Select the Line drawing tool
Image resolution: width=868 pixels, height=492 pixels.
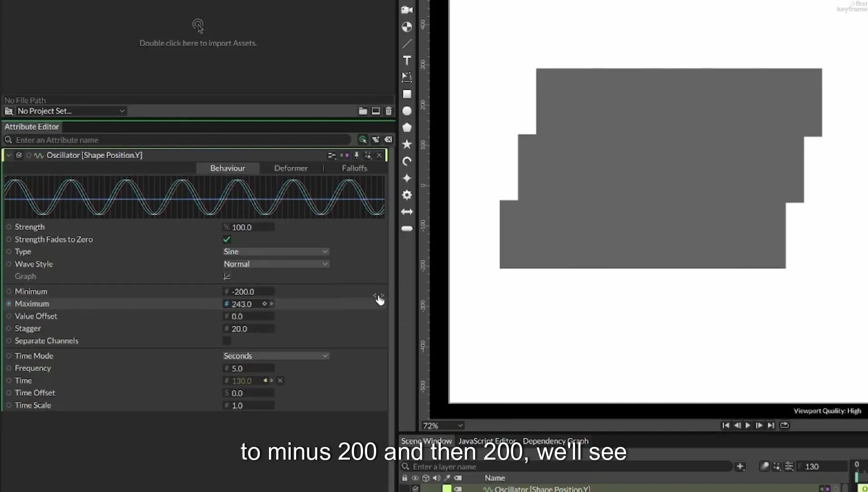pyautogui.click(x=407, y=43)
